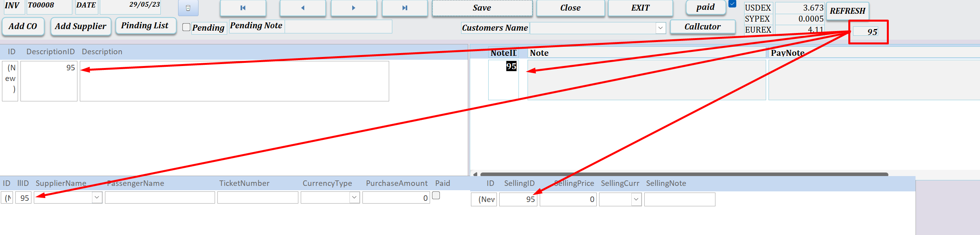Click into the Pending Note field
980x235 pixels.
pos(338,26)
